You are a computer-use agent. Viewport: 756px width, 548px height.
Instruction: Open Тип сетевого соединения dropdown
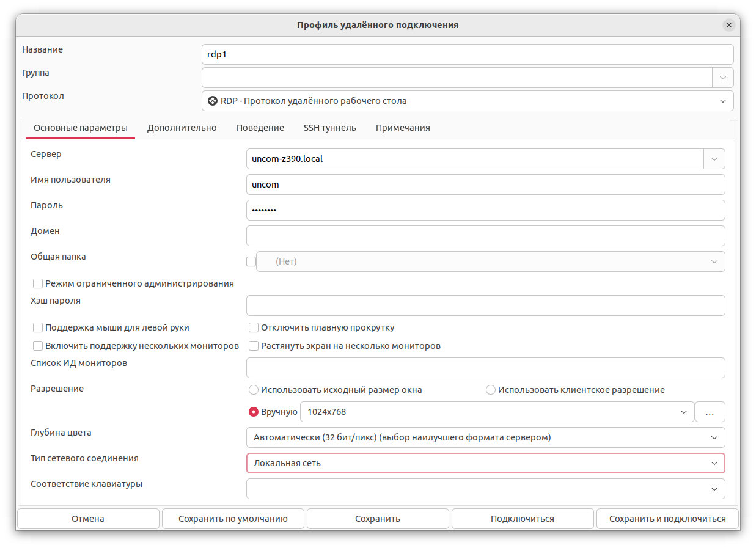point(486,463)
